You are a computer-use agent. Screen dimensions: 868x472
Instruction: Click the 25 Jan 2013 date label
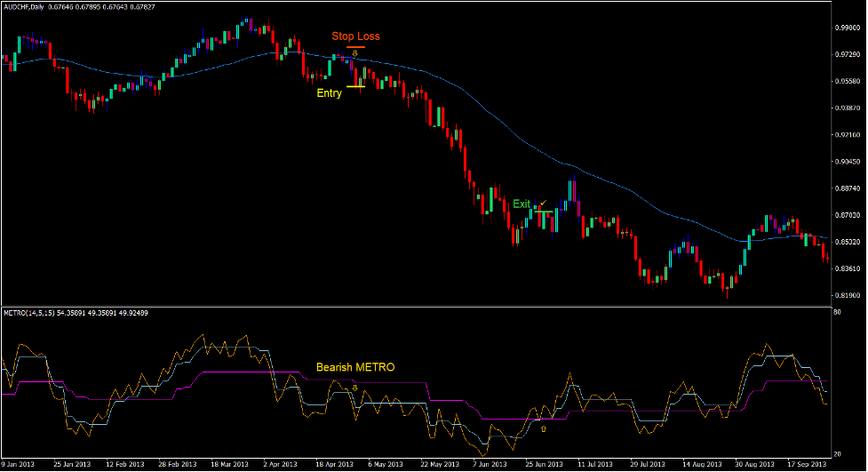coord(72,464)
